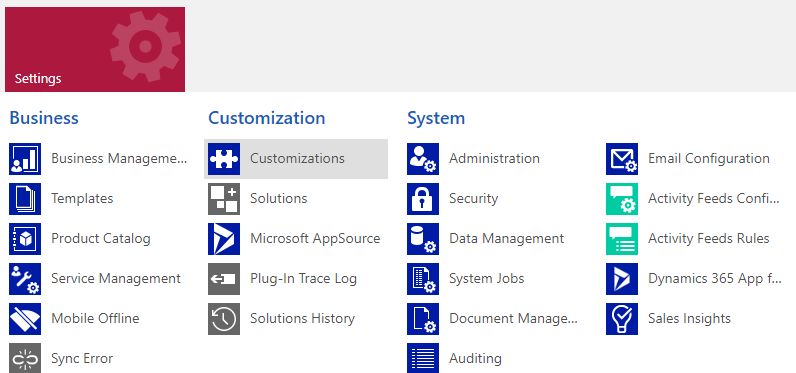Open Document Management label
Screen dimensions: 796x373
[x=513, y=319]
